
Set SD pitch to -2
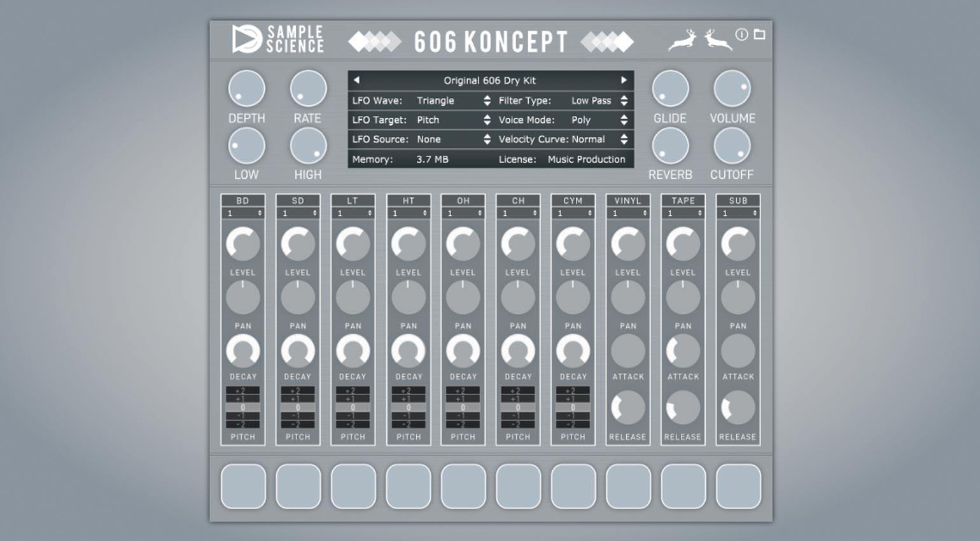298,425
